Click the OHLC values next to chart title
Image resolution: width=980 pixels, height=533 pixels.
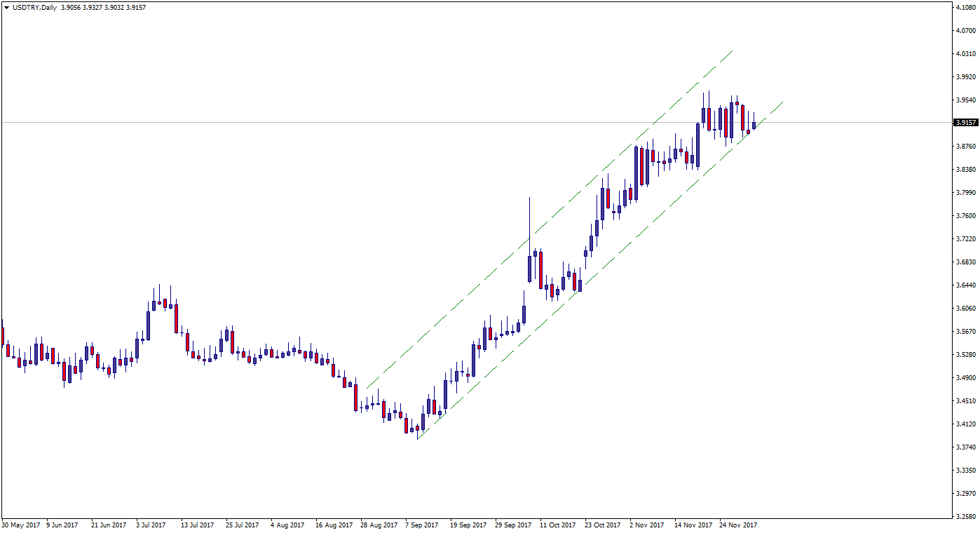(x=104, y=8)
